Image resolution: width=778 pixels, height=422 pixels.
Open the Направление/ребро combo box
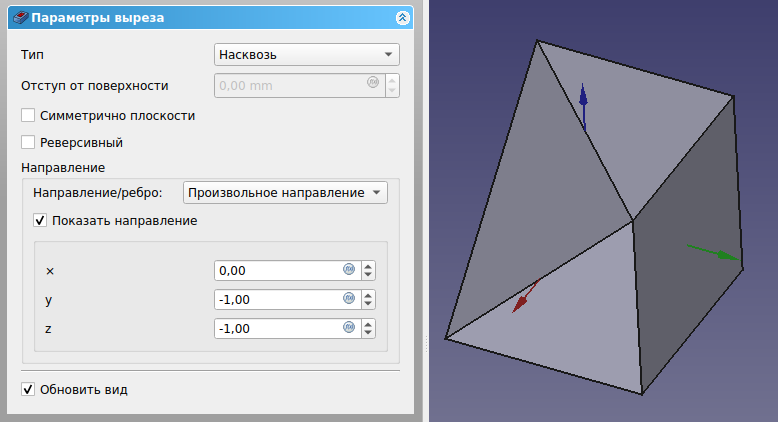[x=285, y=192]
